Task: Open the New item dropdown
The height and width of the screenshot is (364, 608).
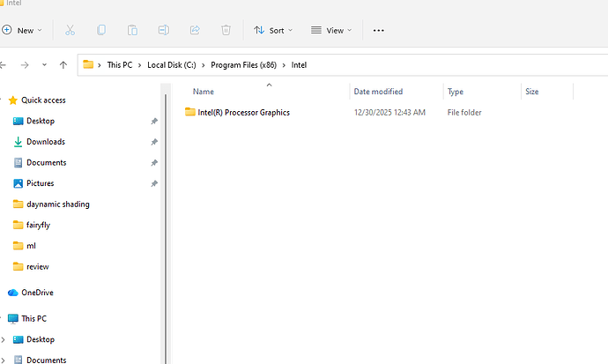Action: point(22,30)
